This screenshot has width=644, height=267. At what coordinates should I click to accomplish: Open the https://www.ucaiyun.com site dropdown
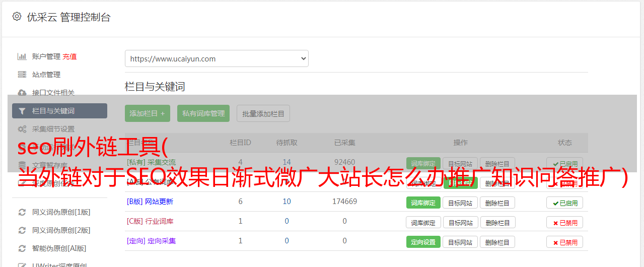(217, 58)
